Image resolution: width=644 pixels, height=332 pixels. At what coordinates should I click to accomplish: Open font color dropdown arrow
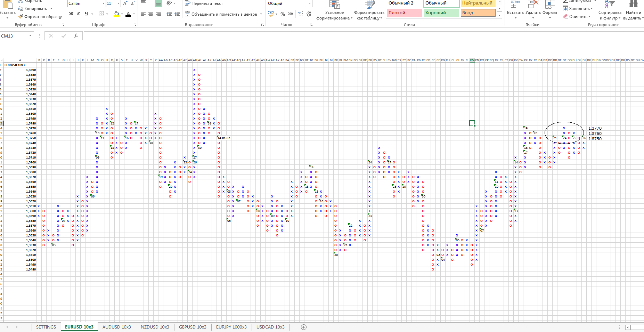pyautogui.click(x=134, y=14)
